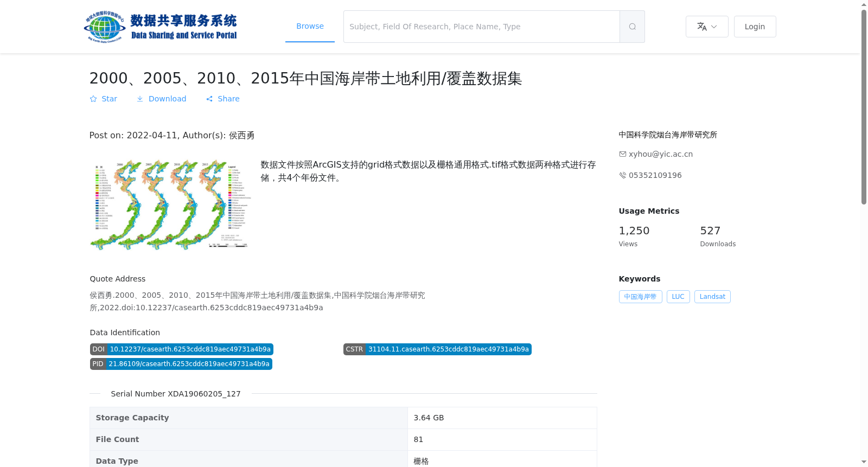Click the 'Keywords' heading

coord(640,279)
